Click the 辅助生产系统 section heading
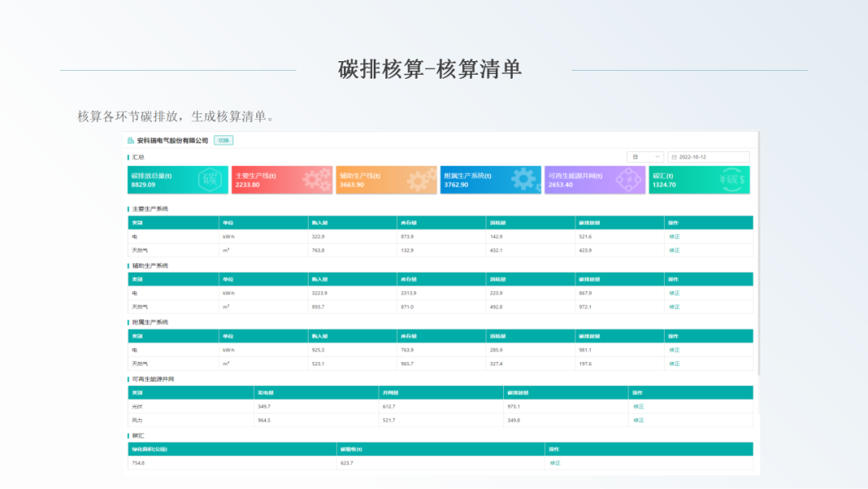868x489 pixels. click(150, 266)
